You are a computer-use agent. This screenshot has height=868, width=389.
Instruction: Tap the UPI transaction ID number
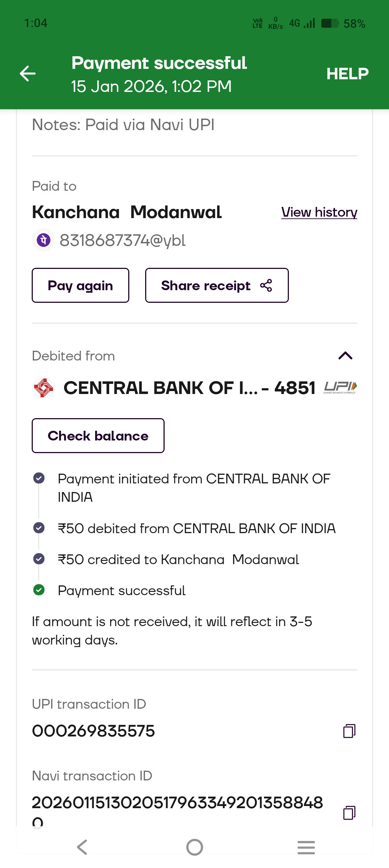tap(93, 731)
